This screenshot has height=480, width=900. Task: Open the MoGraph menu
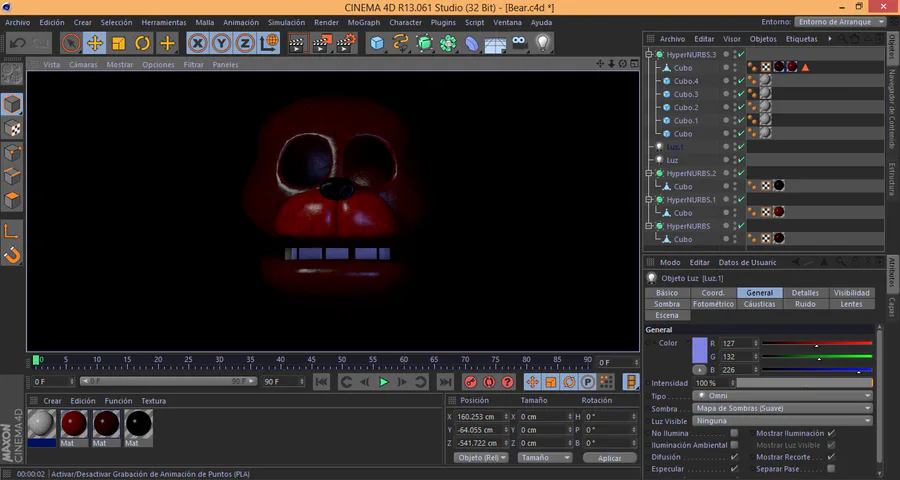coord(363,22)
